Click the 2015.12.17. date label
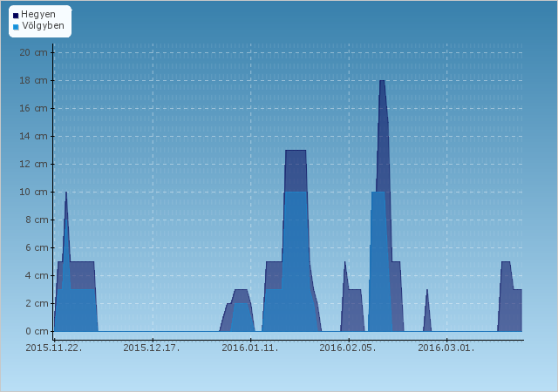Image resolution: width=558 pixels, height=392 pixels. click(x=152, y=348)
